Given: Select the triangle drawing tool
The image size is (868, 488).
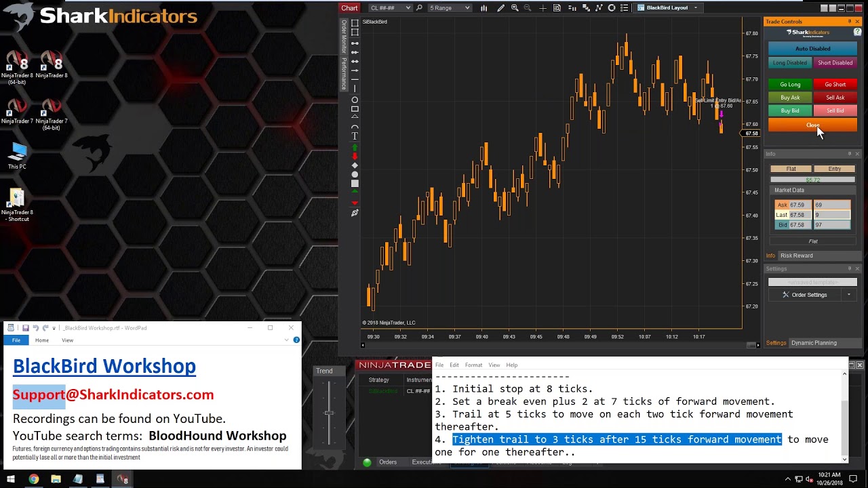Looking at the screenshot, I should 355,117.
